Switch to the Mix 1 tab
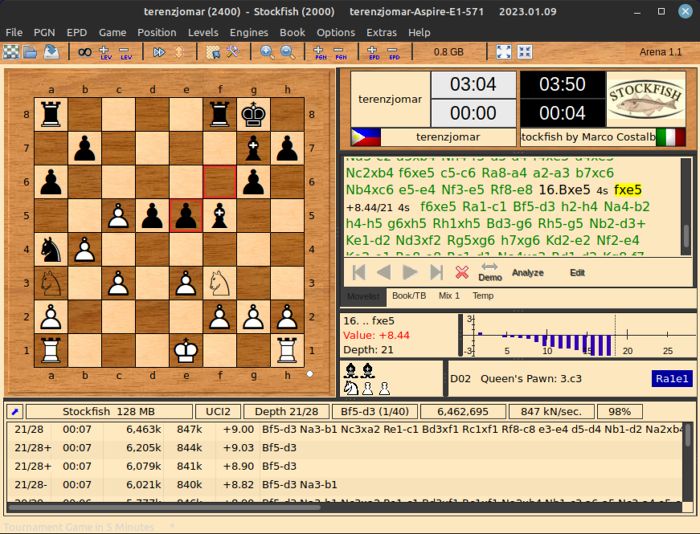Screen dimensions: 700x534 pyautogui.click(x=449, y=296)
